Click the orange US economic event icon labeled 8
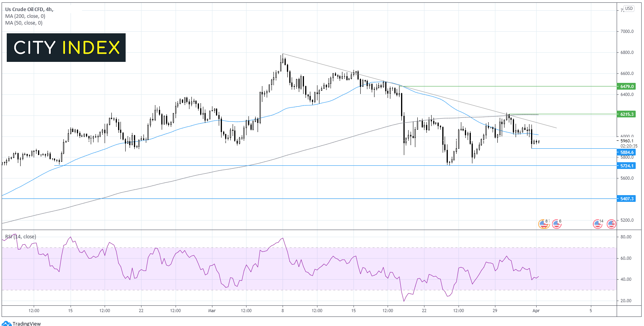Image resolution: width=644 pixels, height=326 pixels. 543,224
